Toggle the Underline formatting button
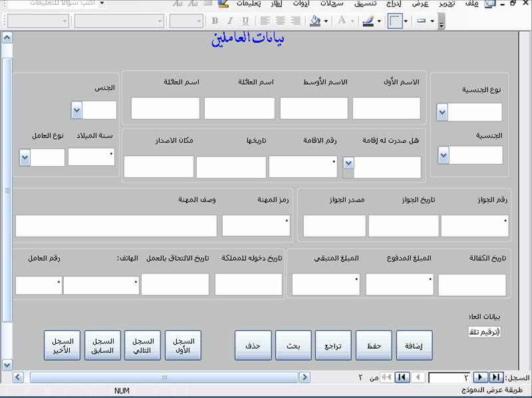 coord(245,21)
